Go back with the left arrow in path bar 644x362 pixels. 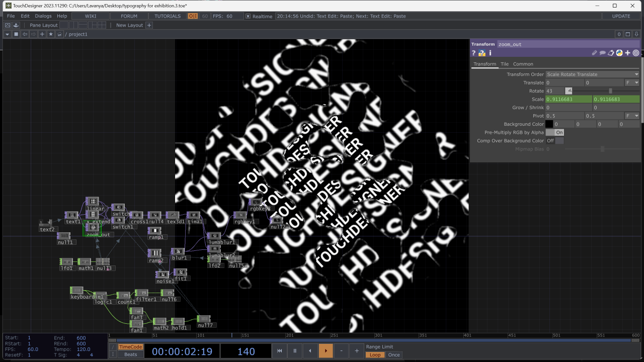click(25, 34)
